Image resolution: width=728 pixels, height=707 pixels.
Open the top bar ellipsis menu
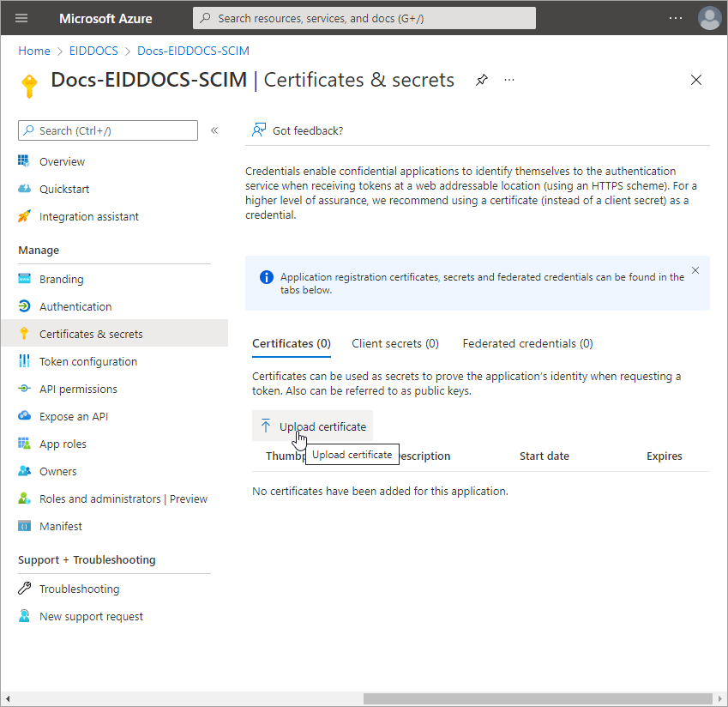(676, 18)
